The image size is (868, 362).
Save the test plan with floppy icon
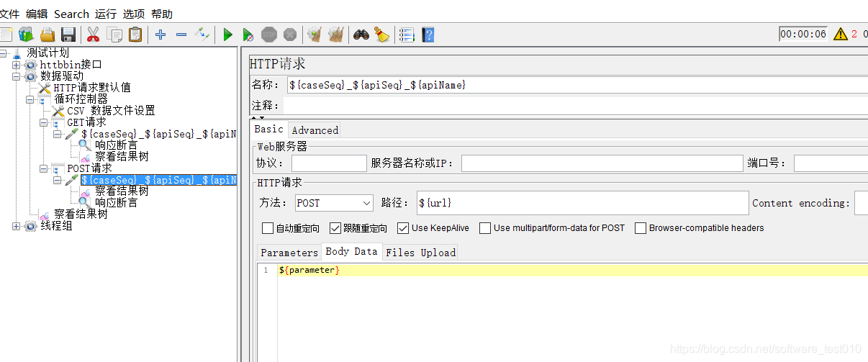click(x=68, y=34)
